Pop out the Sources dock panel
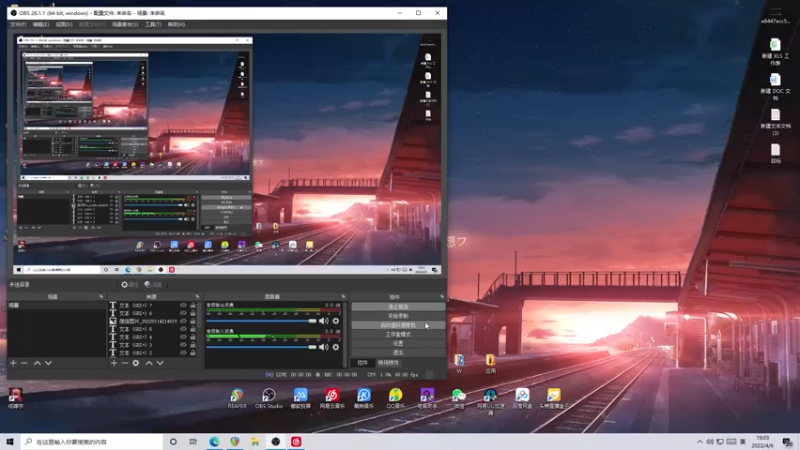This screenshot has height=450, width=800. [197, 296]
